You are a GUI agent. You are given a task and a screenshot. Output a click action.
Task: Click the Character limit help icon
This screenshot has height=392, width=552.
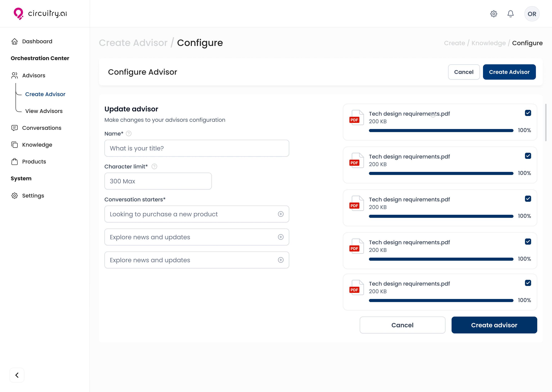(154, 166)
